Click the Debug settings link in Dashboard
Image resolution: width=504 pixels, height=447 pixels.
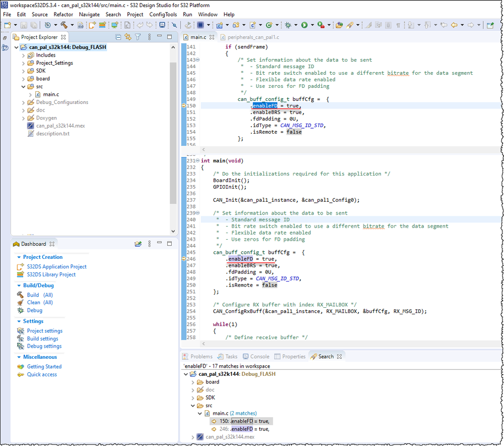tap(44, 346)
